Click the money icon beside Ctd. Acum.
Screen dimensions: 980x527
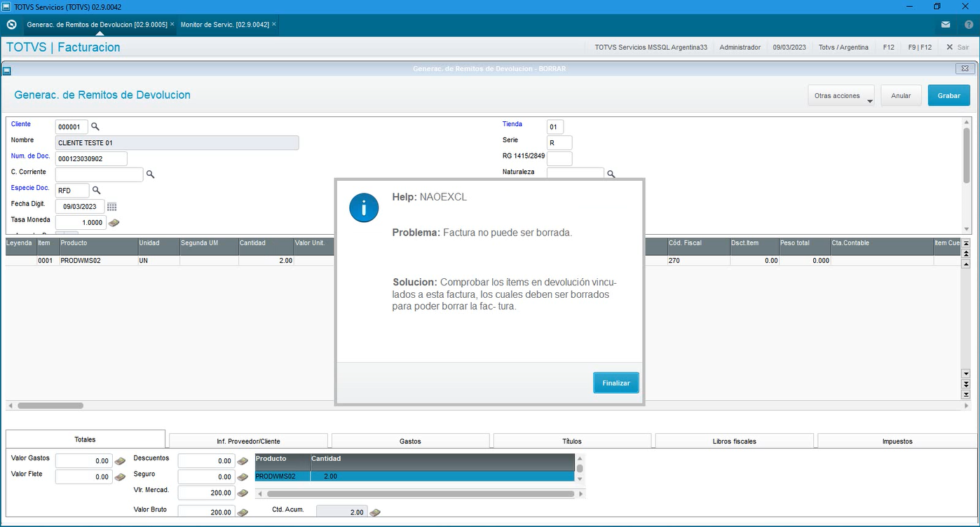(375, 512)
